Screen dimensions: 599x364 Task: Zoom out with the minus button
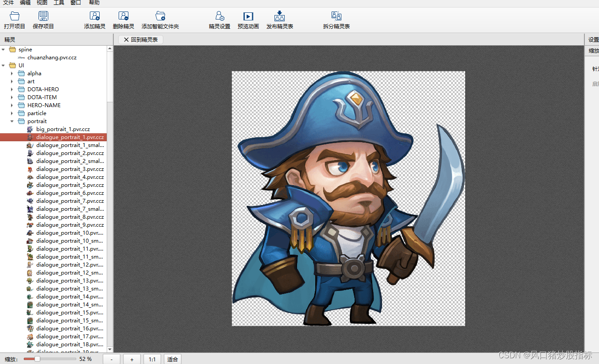tap(112, 359)
